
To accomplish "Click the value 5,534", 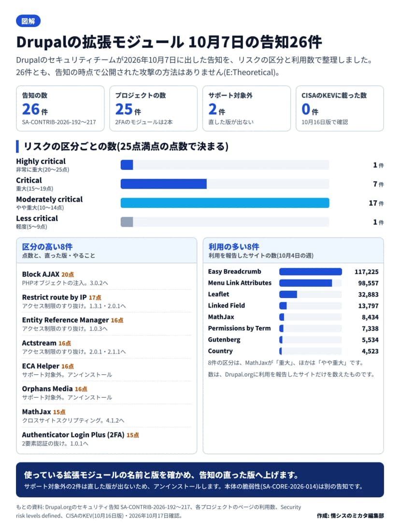I will [x=370, y=340].
